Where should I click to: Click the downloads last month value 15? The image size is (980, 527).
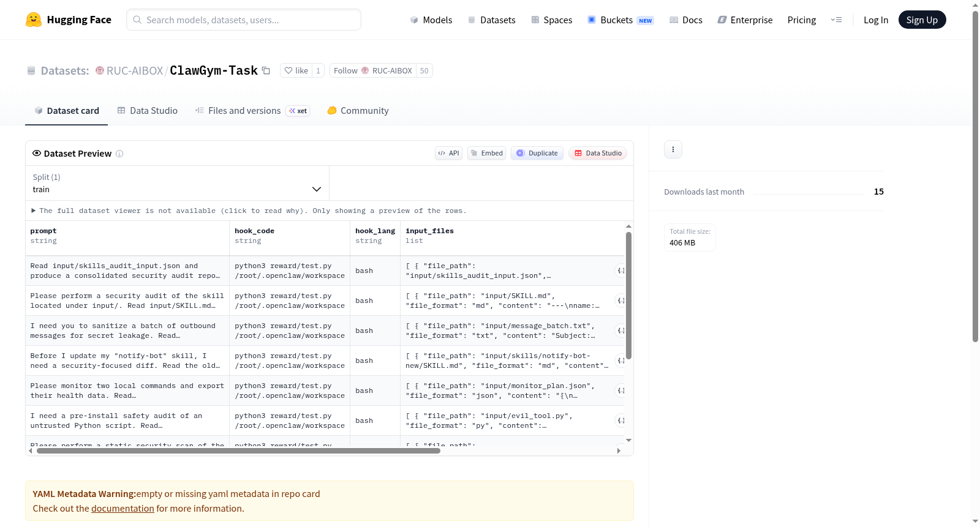point(879,192)
